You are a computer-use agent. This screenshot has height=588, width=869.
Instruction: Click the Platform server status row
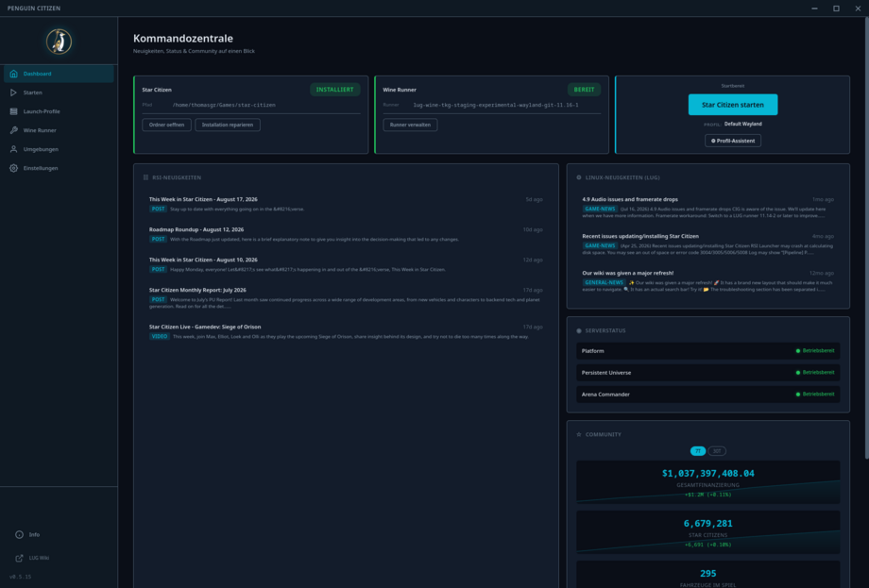[707, 351]
